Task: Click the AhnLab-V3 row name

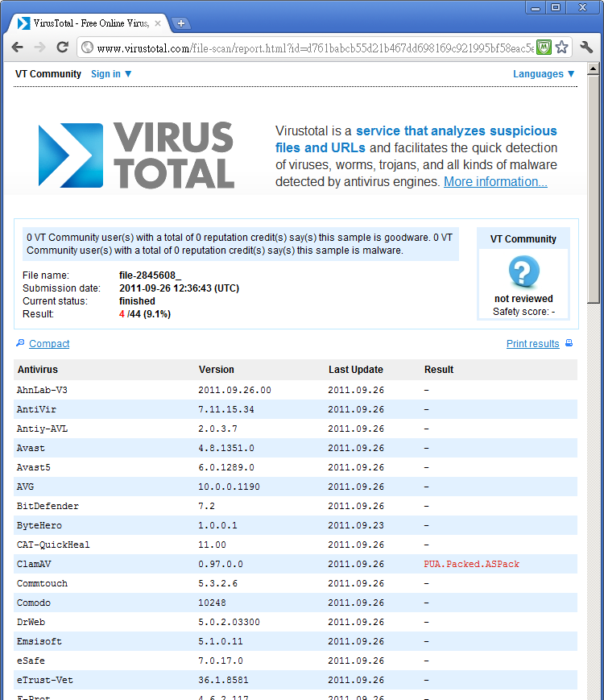Action: click(42, 390)
